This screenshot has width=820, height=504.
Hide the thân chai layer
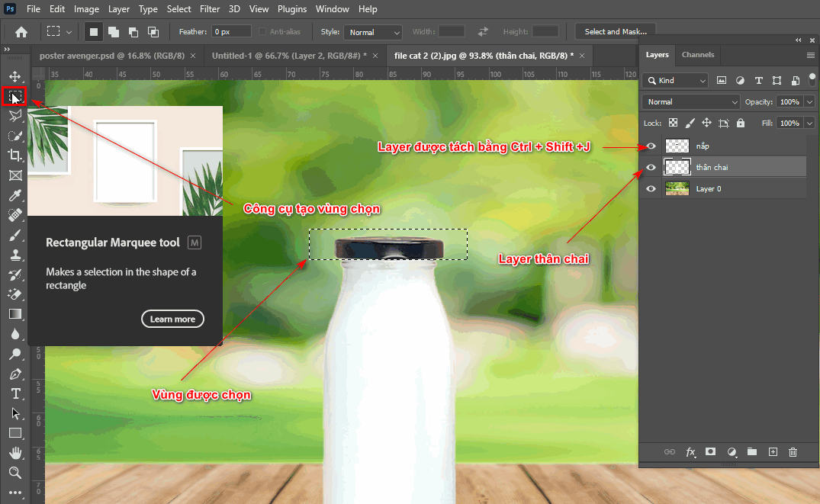coord(651,167)
